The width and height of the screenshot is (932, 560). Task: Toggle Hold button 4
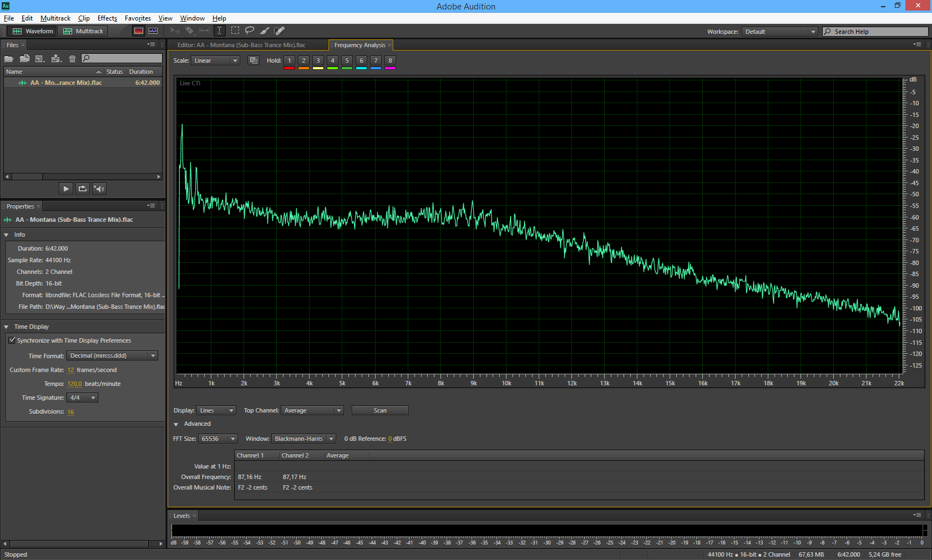pos(332,60)
